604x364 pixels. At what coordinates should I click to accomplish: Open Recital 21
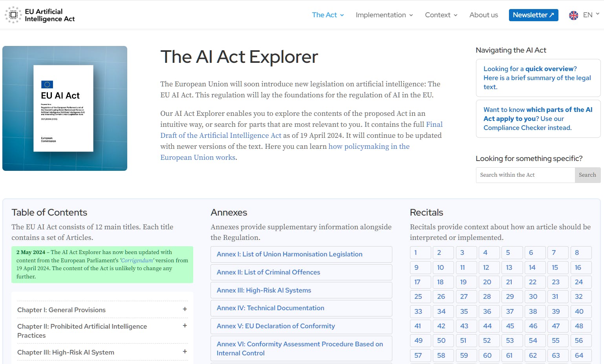pyautogui.click(x=512, y=282)
